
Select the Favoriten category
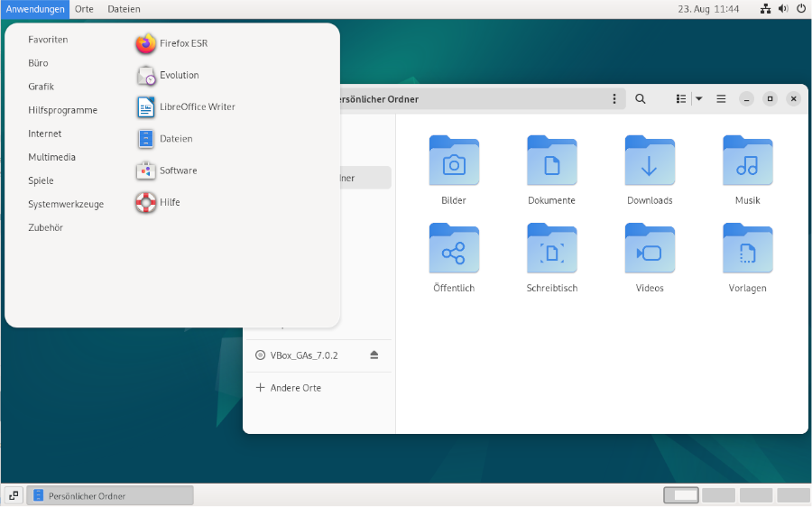click(48, 40)
